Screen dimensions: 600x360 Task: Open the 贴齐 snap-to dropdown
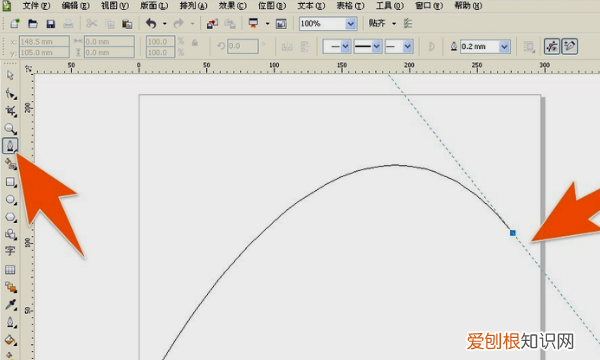click(x=394, y=24)
